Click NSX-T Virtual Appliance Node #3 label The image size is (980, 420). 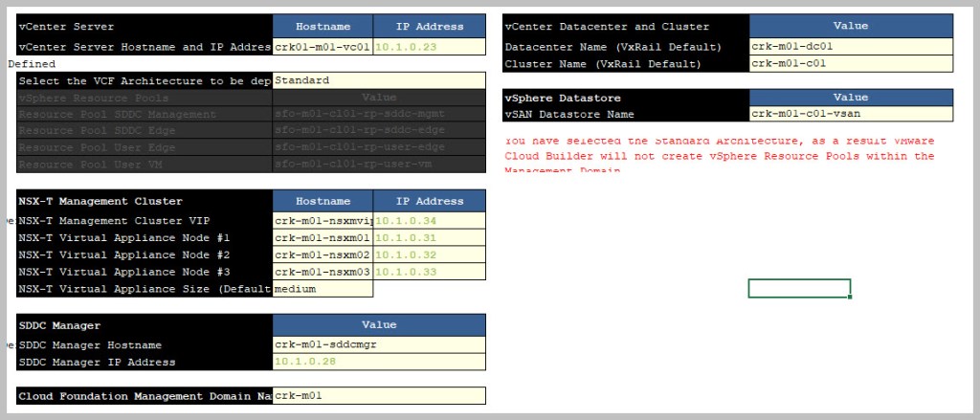[x=145, y=272]
